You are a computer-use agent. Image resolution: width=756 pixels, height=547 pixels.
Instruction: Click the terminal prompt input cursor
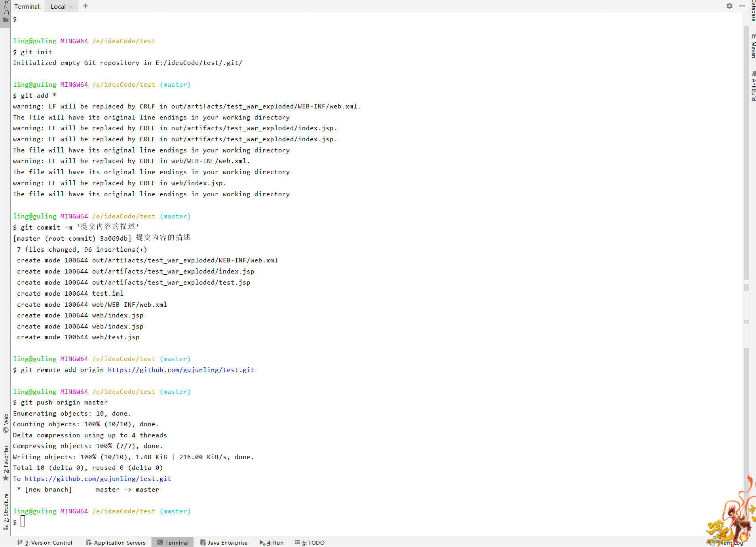point(23,522)
